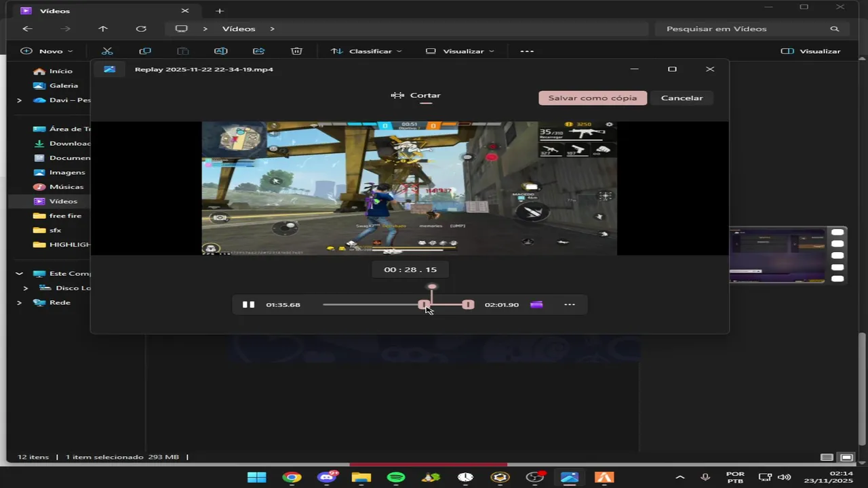Go back in File Explorer
The height and width of the screenshot is (488, 868).
[x=27, y=28]
